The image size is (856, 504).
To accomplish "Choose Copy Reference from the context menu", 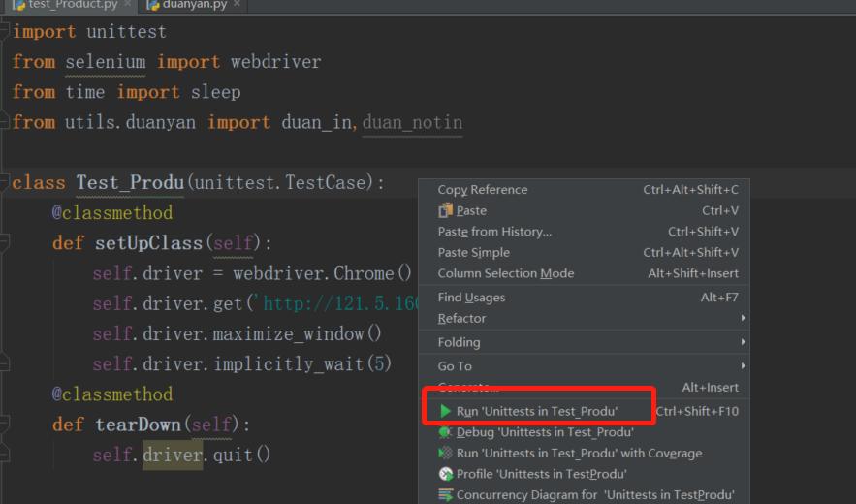I will 585,189.
